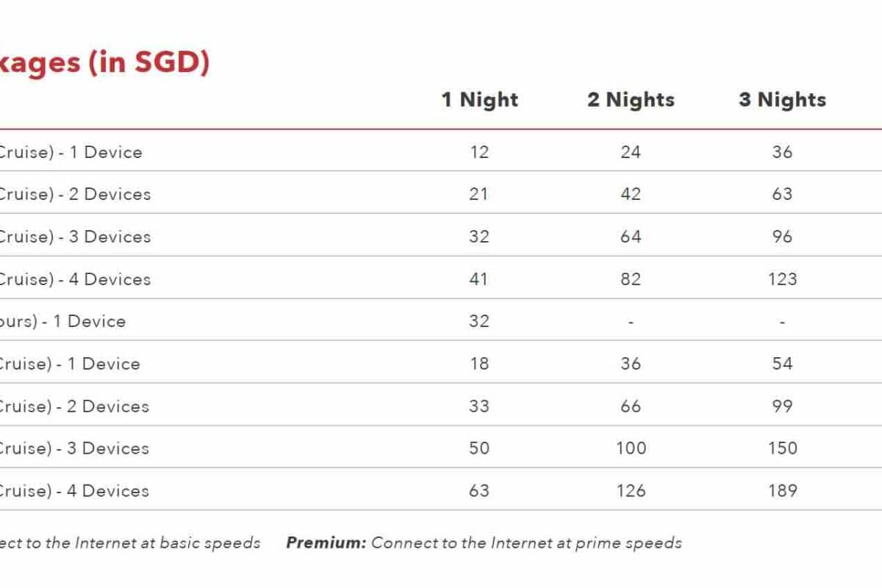The image size is (882, 588).
Task: Click the "ours) - 1 Device" row label
Action: (62, 321)
